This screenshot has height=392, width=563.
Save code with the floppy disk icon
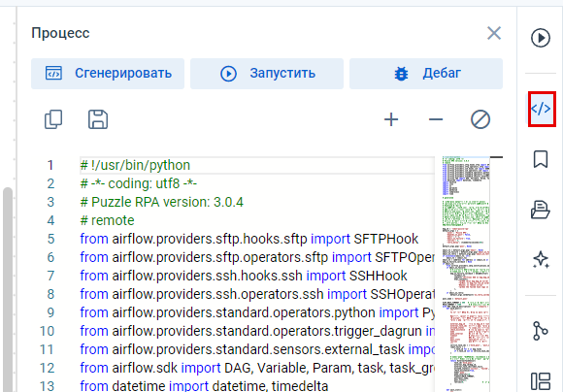pyautogui.click(x=98, y=119)
